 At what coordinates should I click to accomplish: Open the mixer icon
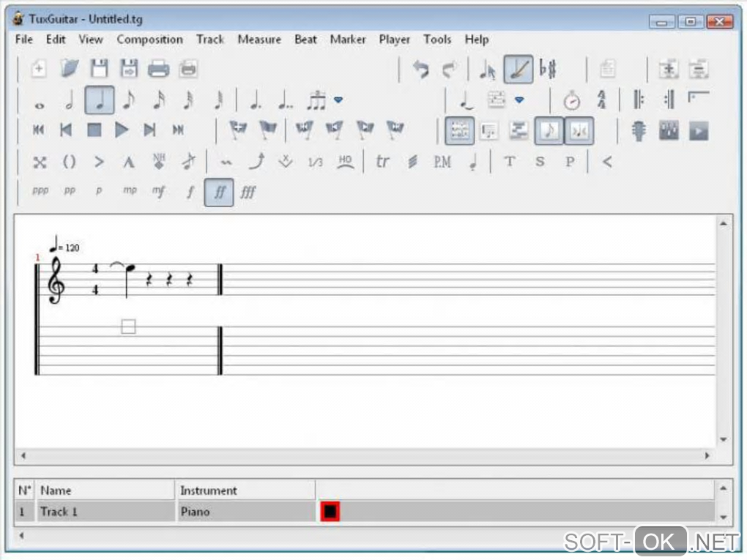[669, 131]
